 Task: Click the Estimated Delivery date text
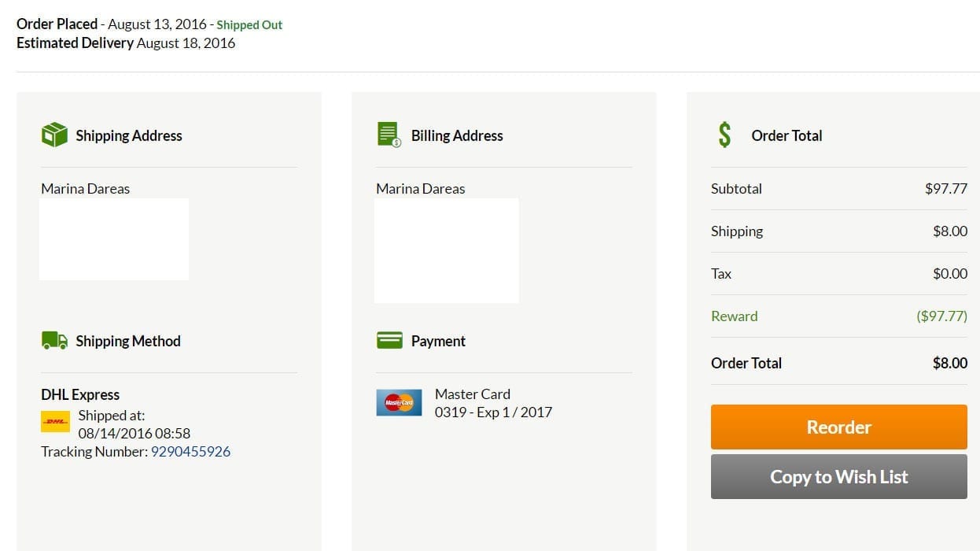pyautogui.click(x=186, y=43)
